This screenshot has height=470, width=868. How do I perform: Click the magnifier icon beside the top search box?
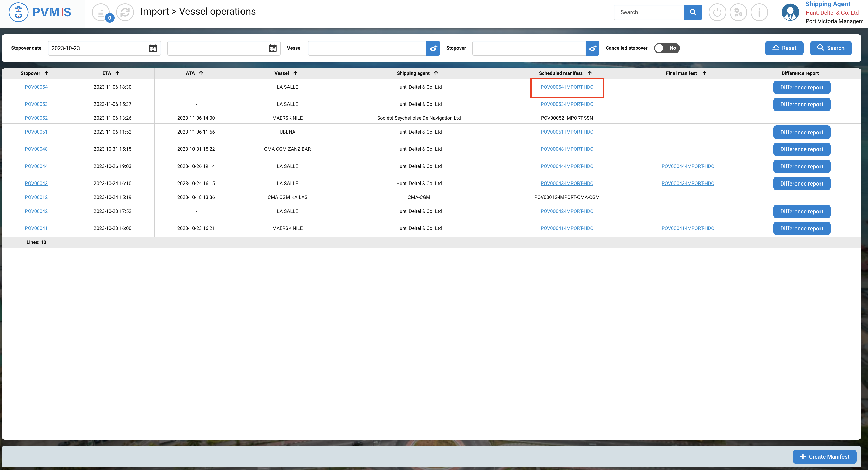click(693, 12)
